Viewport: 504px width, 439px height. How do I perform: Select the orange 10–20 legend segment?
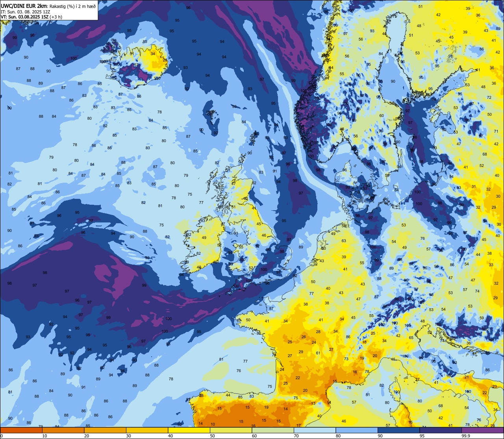pos(63,430)
